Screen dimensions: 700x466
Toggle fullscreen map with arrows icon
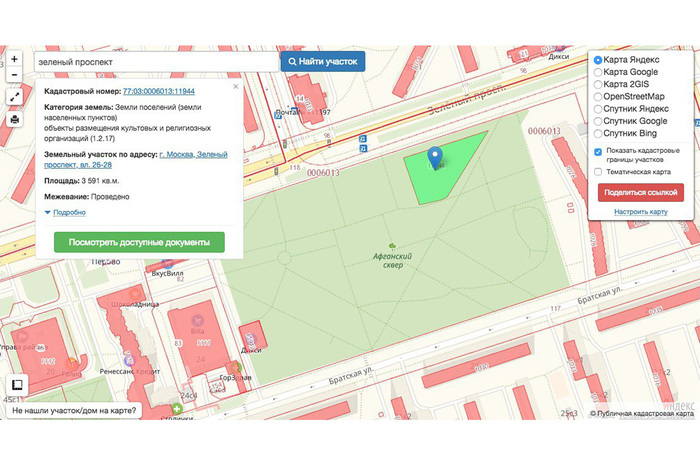pos(14,98)
